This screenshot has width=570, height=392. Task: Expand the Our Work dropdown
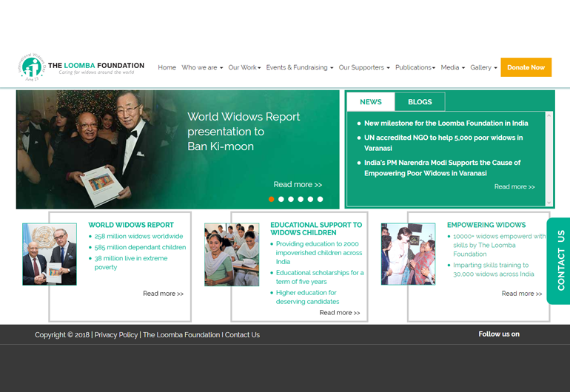244,67
